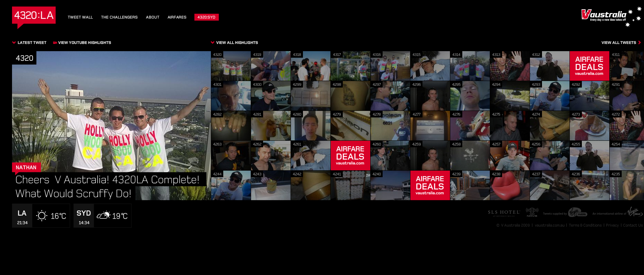Screen dimensions: 644x275
Task: Open thumbnail 4280
Action: point(310,126)
